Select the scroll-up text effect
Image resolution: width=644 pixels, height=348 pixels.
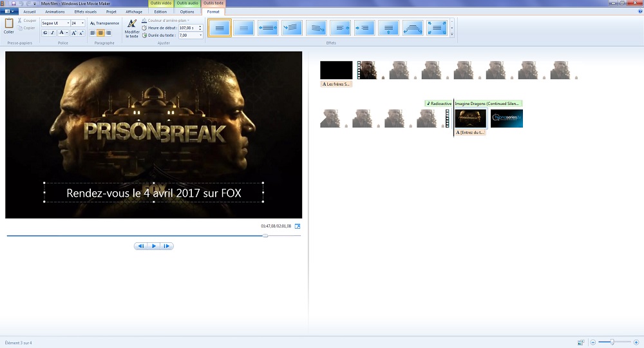(388, 28)
